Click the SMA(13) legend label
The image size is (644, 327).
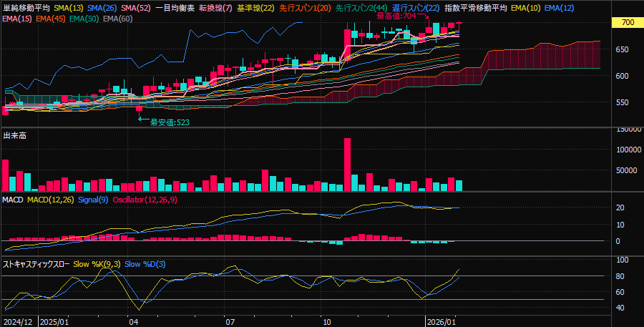pos(69,7)
